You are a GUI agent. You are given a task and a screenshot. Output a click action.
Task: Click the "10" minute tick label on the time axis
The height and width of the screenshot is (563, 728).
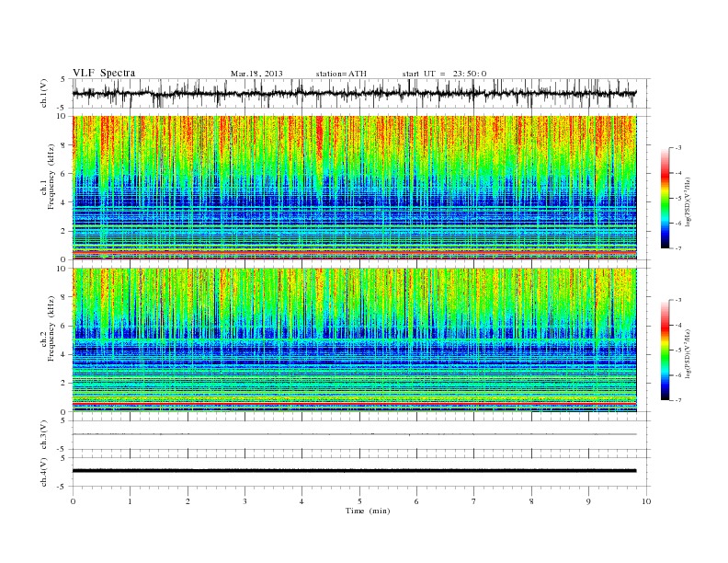point(646,501)
